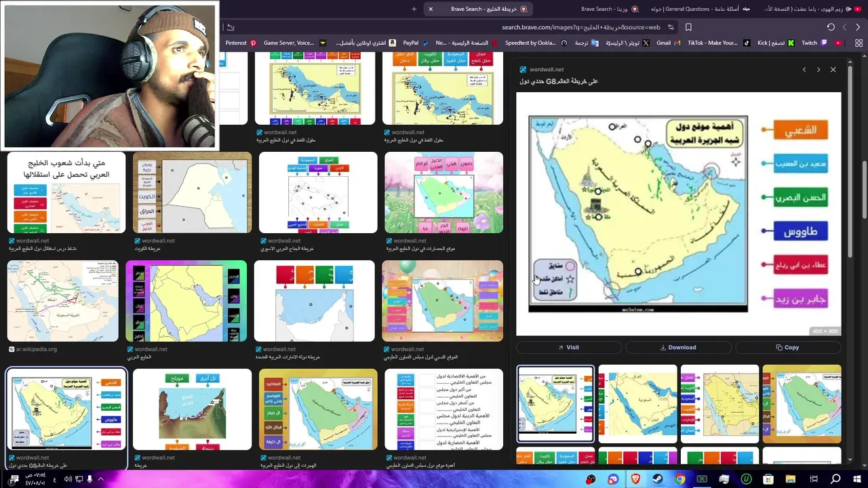Select the second related image below preview
The height and width of the screenshot is (488, 868).
pos(637,404)
